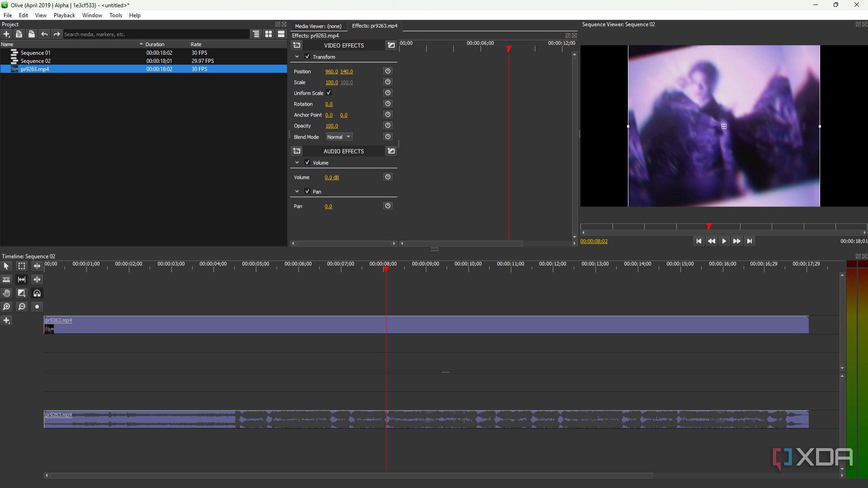
Task: Click the New item plus icon in Project
Action: (x=6, y=34)
